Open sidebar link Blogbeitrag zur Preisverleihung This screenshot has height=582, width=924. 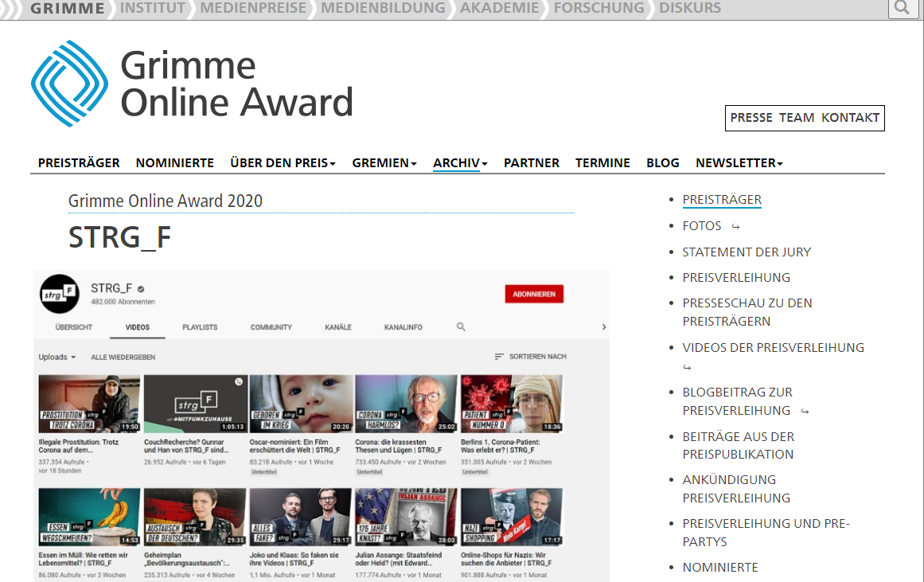click(737, 401)
